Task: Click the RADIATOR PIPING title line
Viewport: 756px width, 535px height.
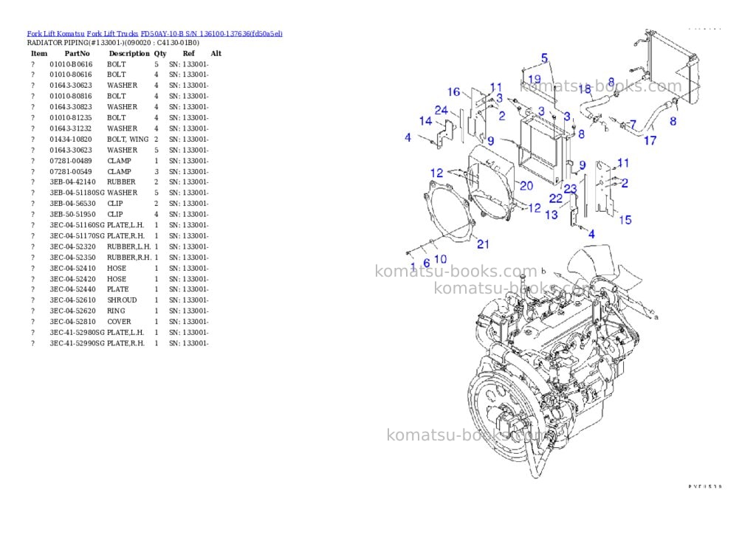Action: pos(113,42)
